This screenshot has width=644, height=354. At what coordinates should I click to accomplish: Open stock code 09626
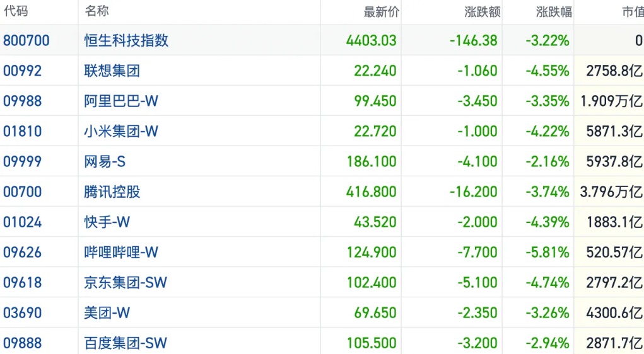22,252
